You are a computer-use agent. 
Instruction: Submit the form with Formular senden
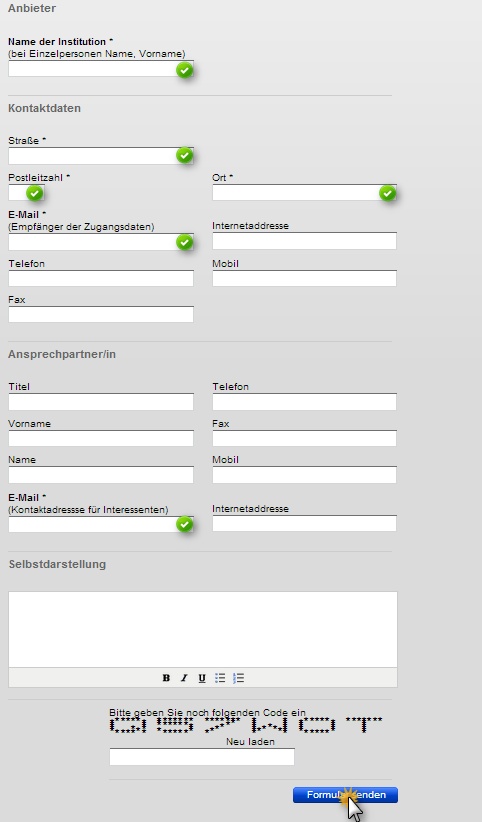[x=345, y=795]
